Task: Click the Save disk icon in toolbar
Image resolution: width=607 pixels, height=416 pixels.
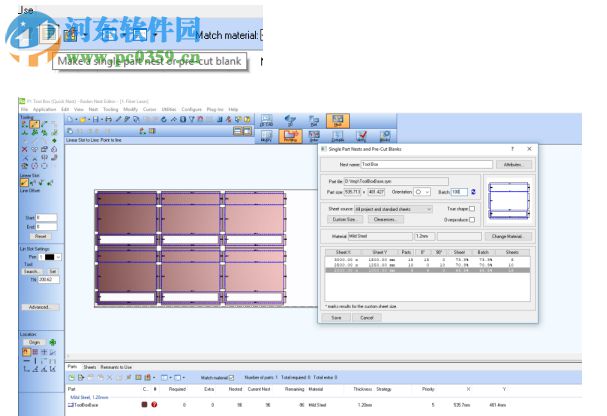Action: point(96,120)
